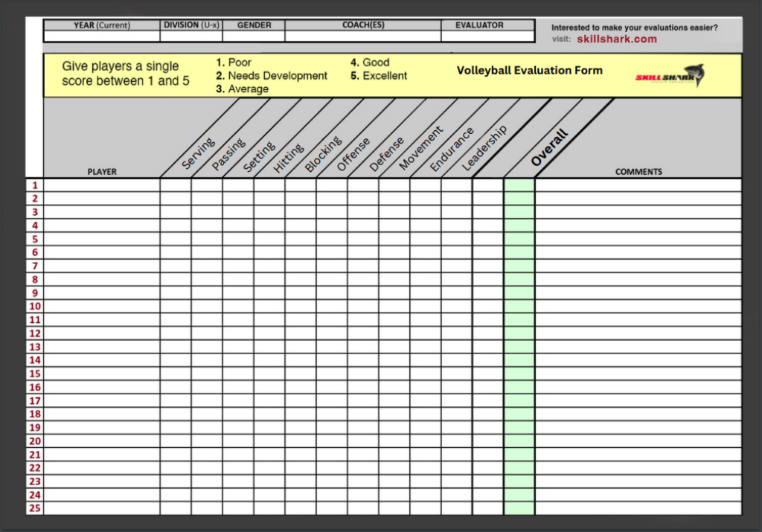Select the EVALUATOR entry field
The height and width of the screenshot is (532, 762).
click(487, 36)
